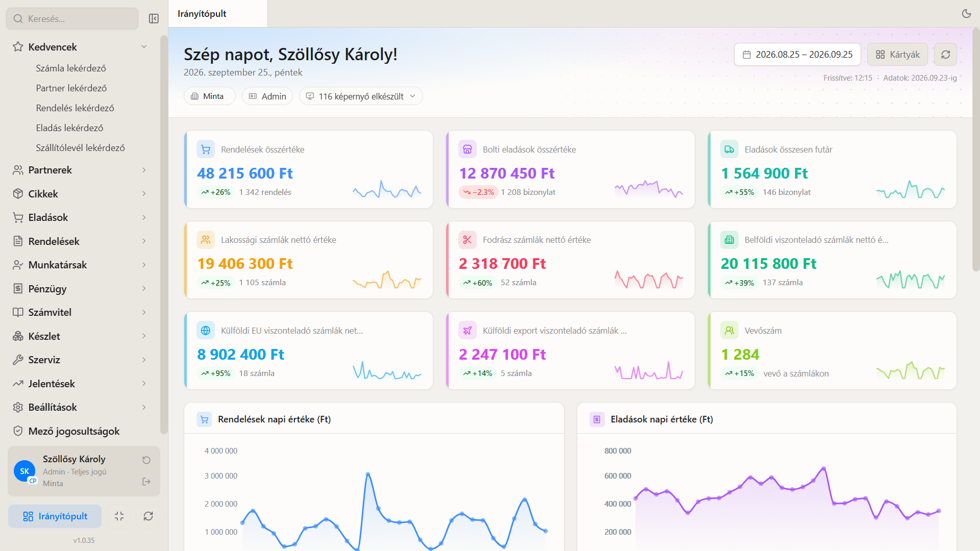Select the Készlet menu item
The height and width of the screenshot is (551, 980).
(x=80, y=336)
